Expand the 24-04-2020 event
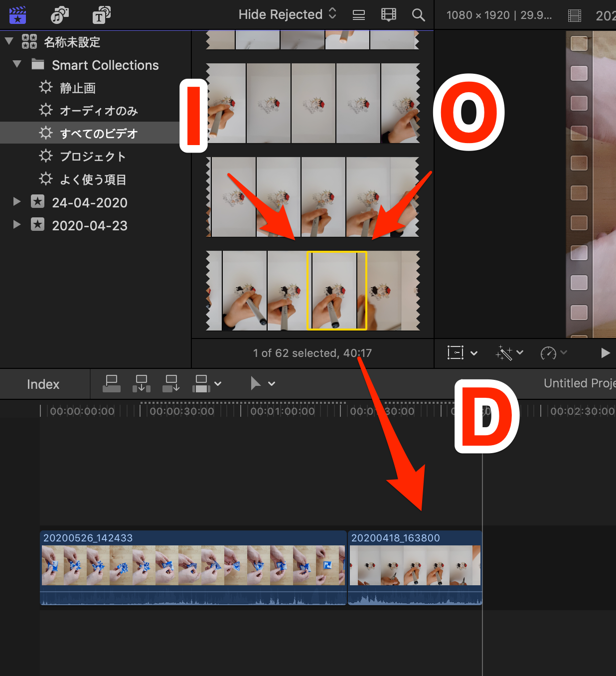This screenshot has width=616, height=676. click(x=17, y=202)
